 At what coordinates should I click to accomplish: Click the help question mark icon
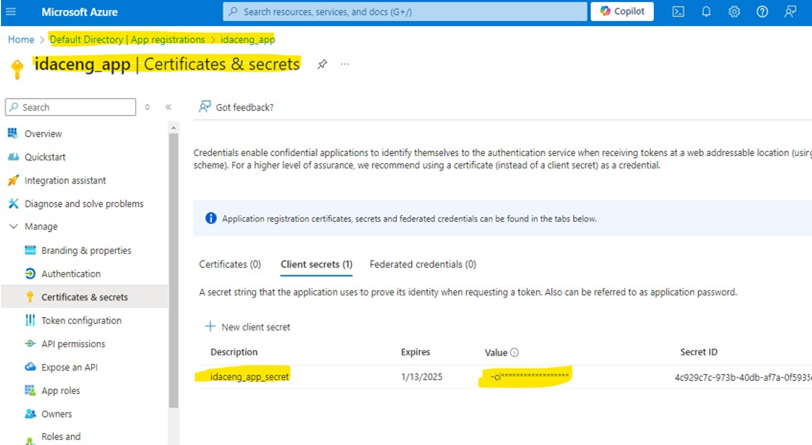(x=762, y=12)
